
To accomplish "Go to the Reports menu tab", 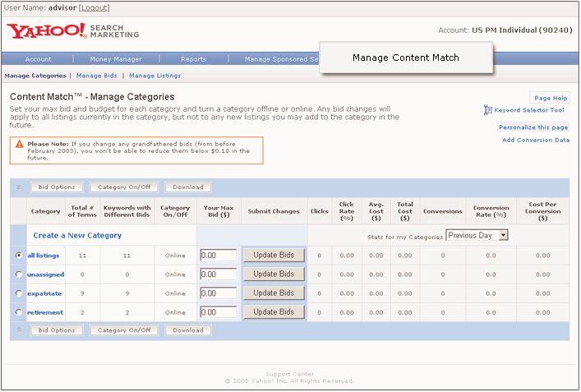I will tap(194, 59).
